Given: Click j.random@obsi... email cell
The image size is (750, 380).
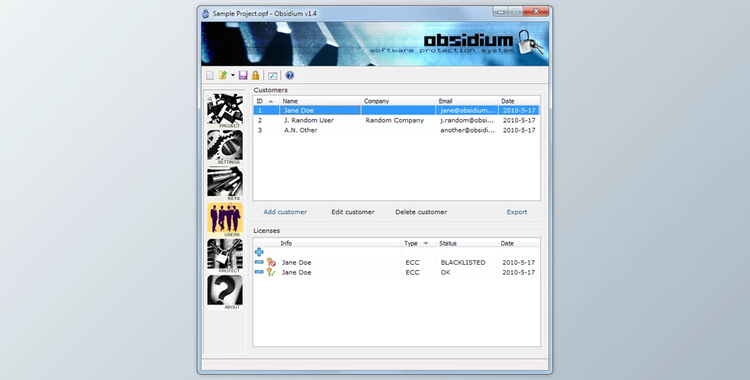Looking at the screenshot, I should 467,120.
